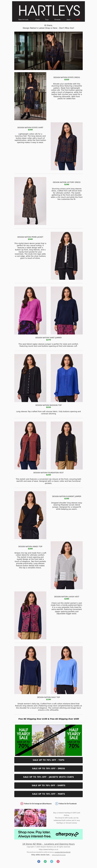The image size is (97, 868).
Task: Select the red SALE menu item
Action: (x=78, y=19)
